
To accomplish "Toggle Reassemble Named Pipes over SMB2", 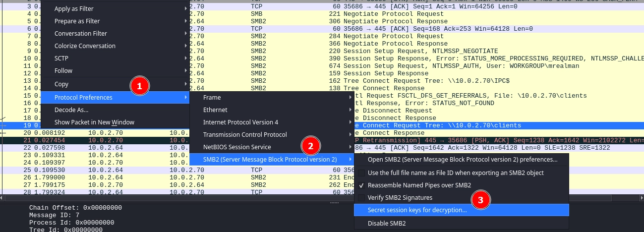I will (x=419, y=185).
